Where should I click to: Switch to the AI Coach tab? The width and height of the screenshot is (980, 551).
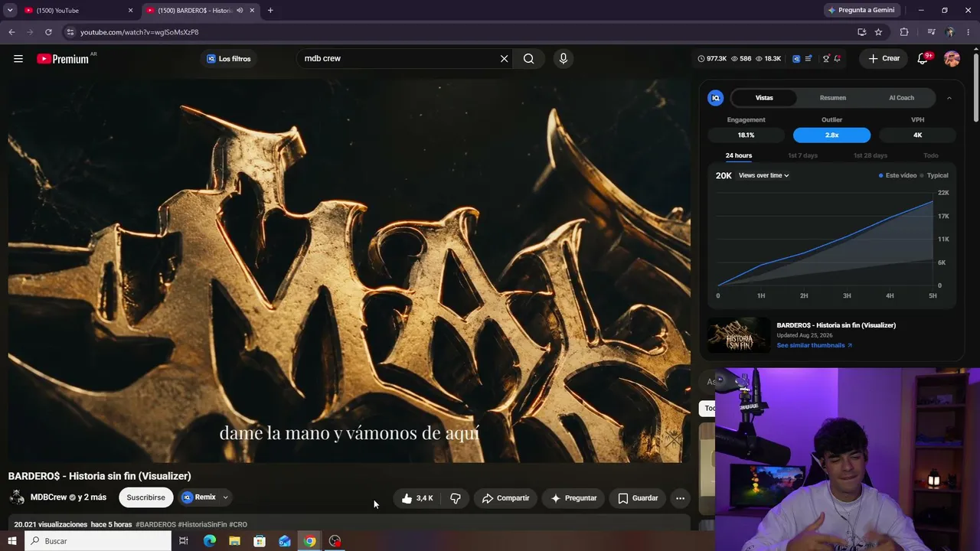coord(901,98)
